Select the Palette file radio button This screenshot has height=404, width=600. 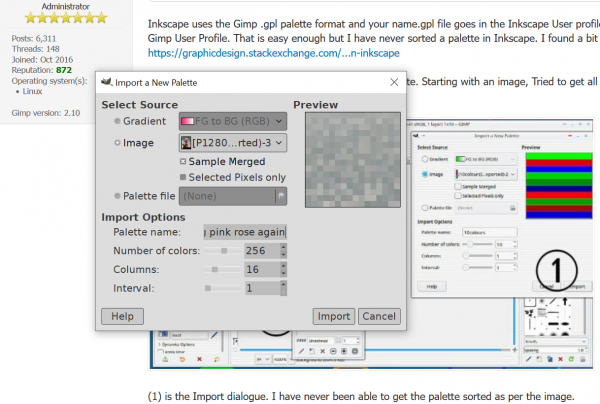click(117, 196)
